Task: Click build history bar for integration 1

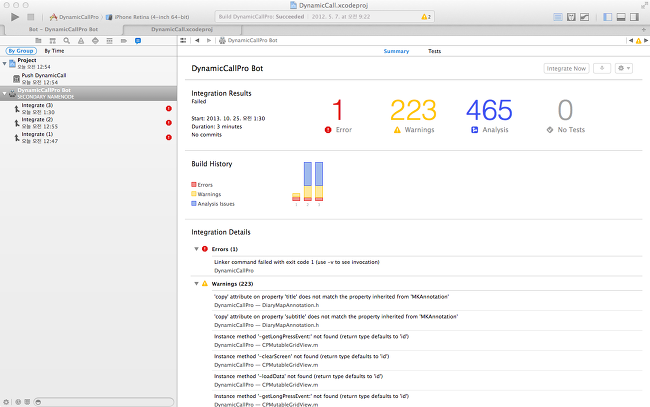Action: [x=296, y=197]
